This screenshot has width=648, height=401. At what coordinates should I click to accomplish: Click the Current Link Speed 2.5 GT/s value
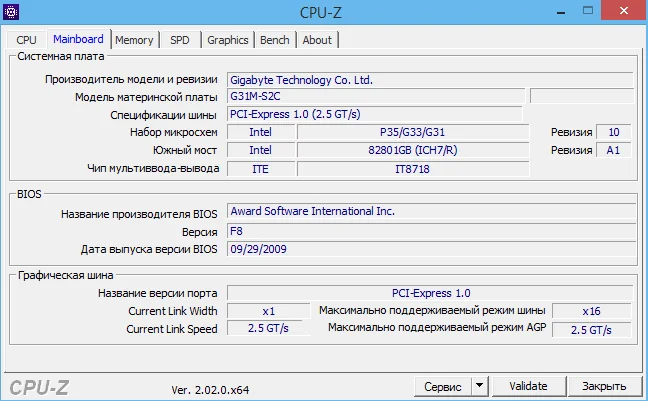(x=269, y=328)
